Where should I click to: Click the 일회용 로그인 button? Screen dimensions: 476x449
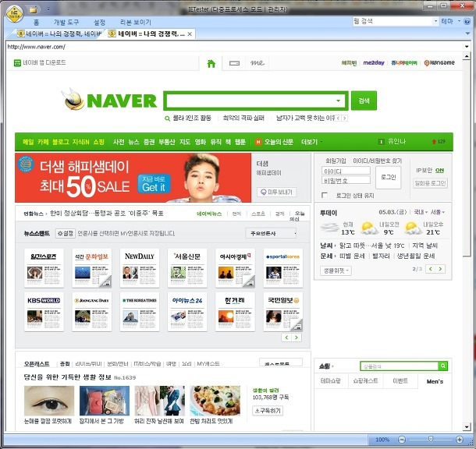tap(430, 183)
